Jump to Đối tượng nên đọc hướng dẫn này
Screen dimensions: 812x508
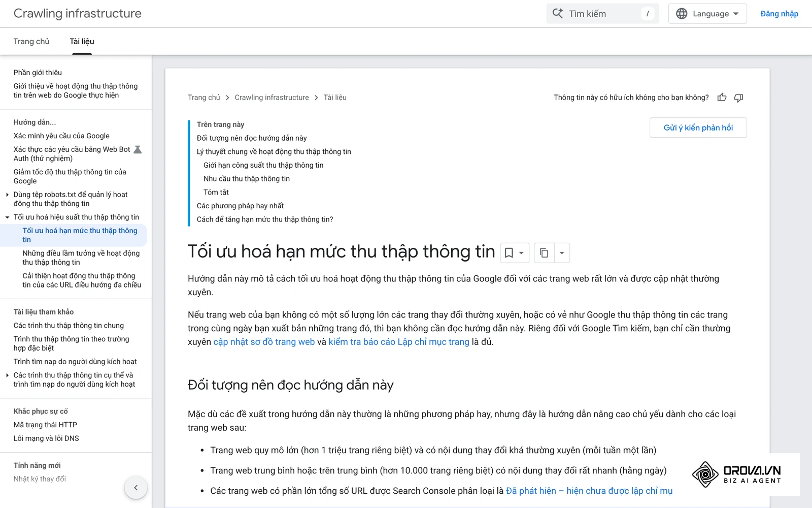(x=252, y=138)
